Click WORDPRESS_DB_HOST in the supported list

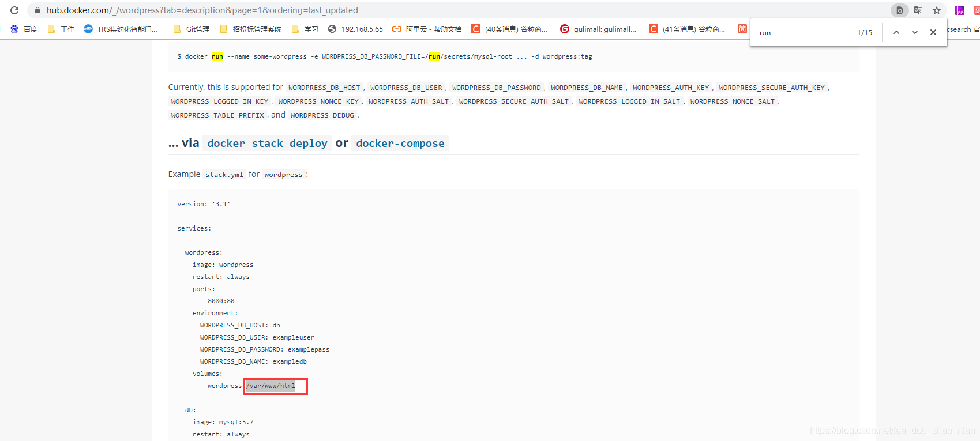tap(324, 88)
